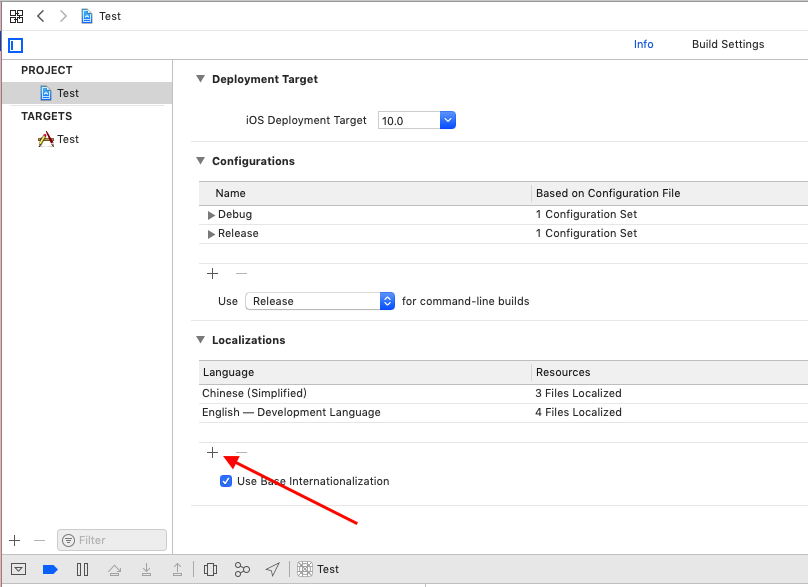The height and width of the screenshot is (587, 808).
Task: Go forward in editor history
Action: tap(63, 16)
